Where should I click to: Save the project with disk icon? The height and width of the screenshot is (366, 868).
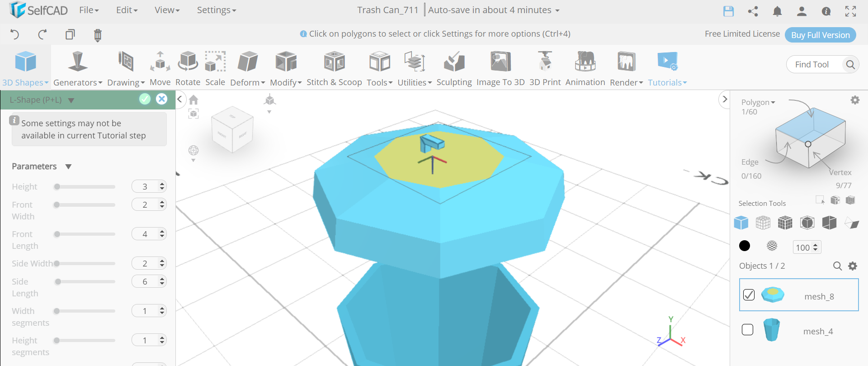728,11
